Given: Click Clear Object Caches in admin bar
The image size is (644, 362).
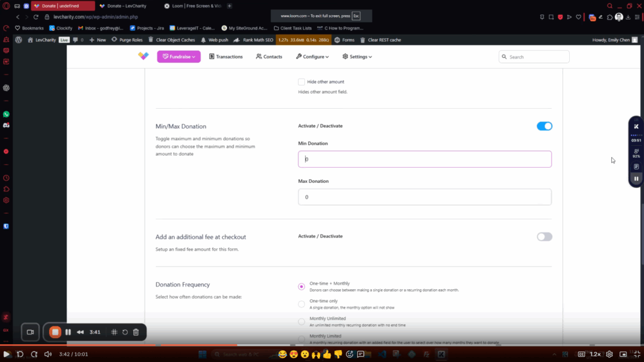Looking at the screenshot, I should point(171,40).
